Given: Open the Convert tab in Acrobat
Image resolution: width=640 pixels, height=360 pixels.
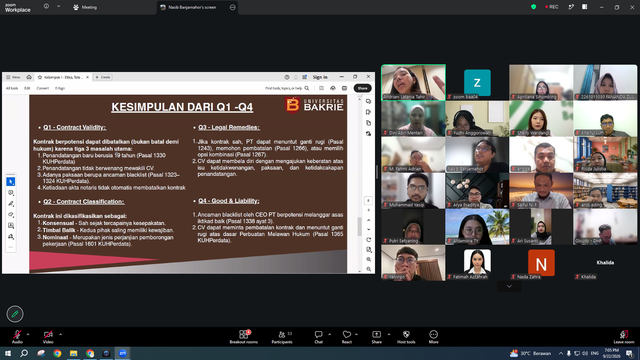Looking at the screenshot, I should [43, 88].
